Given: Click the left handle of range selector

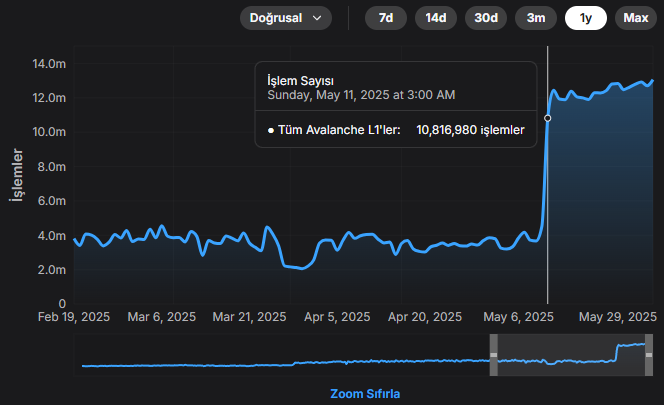Looking at the screenshot, I should coord(494,355).
